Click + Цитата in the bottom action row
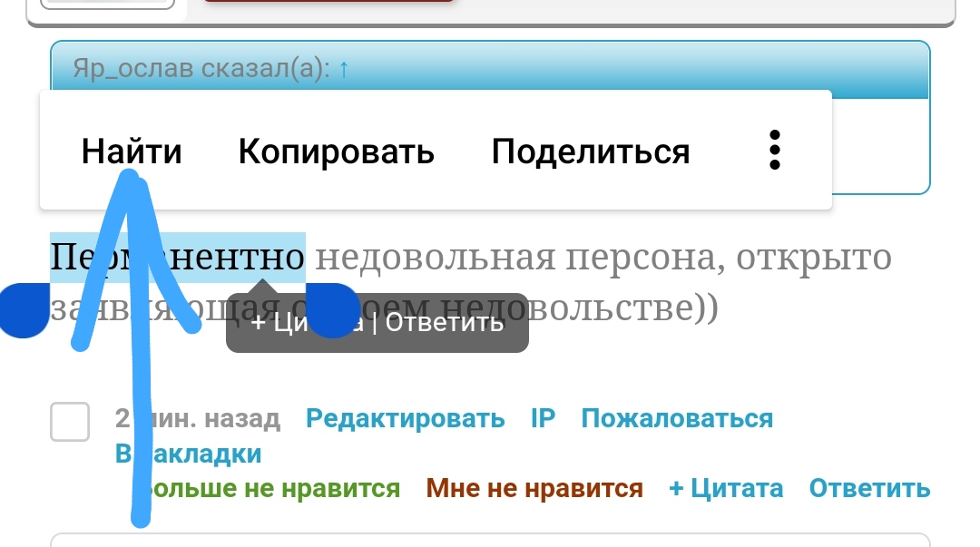The width and height of the screenshot is (980, 547). click(725, 489)
